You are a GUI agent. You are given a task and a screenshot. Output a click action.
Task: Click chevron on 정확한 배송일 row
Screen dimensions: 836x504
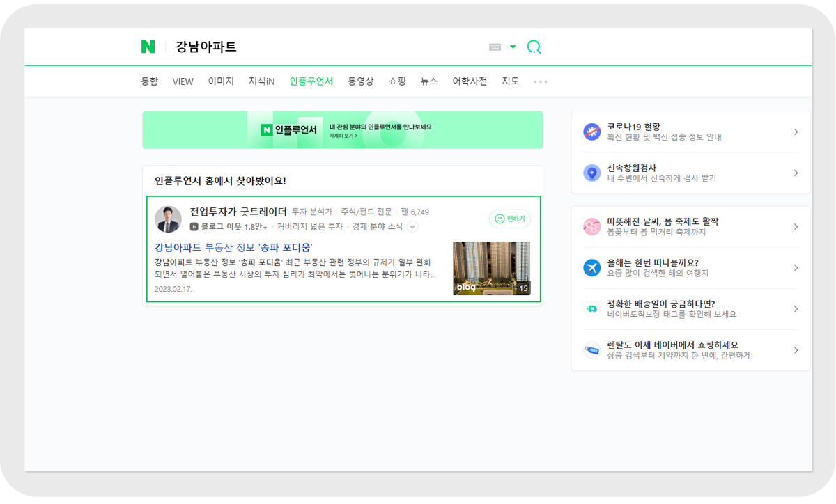pyautogui.click(x=796, y=309)
